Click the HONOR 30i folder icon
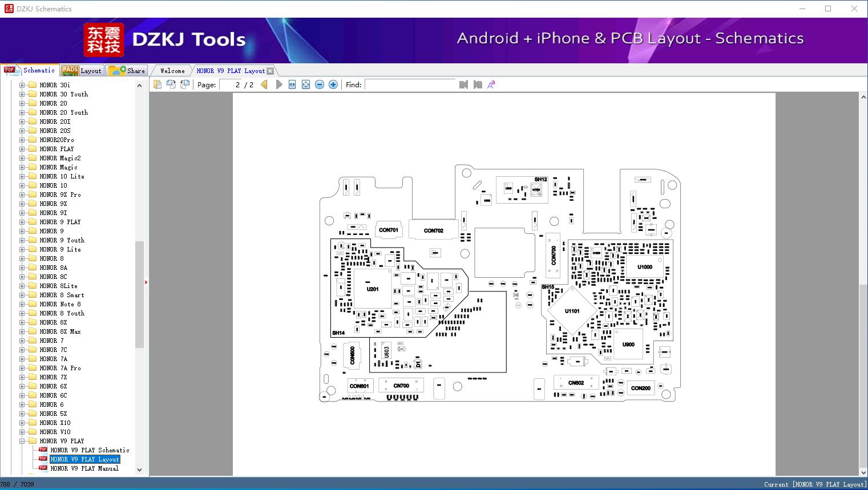 point(33,85)
